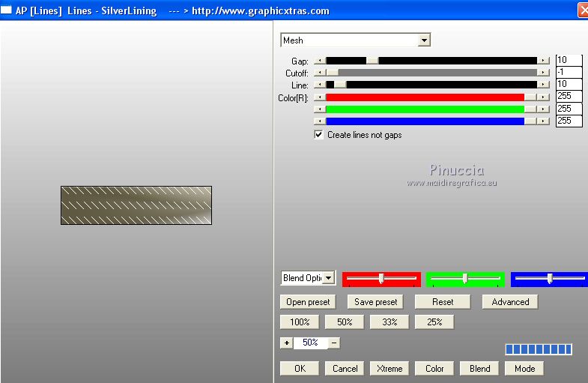Set preview zoom to 100%

[x=300, y=322]
